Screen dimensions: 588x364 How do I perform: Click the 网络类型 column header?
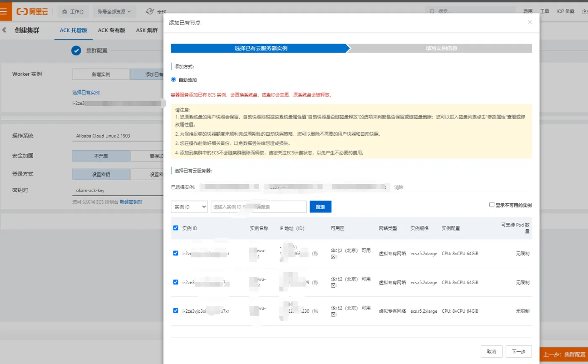(388, 228)
